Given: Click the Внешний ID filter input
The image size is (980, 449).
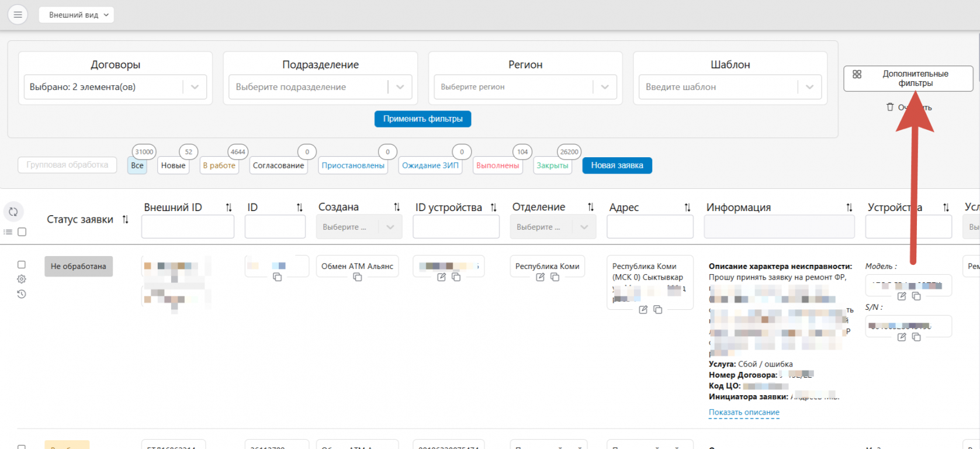Looking at the screenshot, I should pyautogui.click(x=188, y=227).
